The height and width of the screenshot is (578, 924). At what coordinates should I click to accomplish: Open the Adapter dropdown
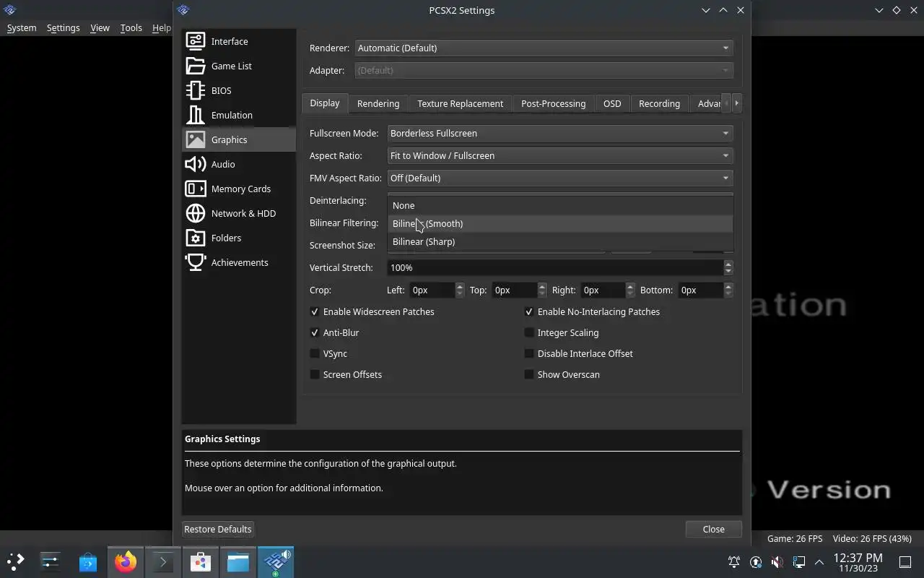[x=544, y=70]
